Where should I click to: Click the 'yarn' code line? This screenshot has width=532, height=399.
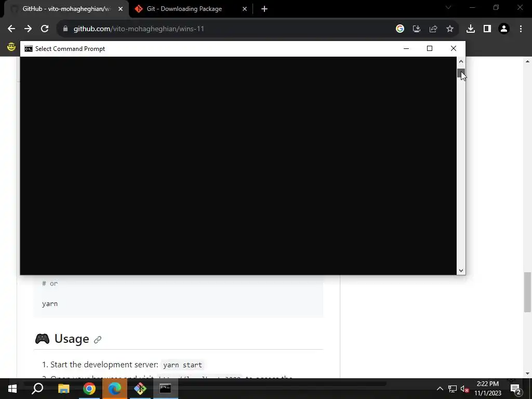pyautogui.click(x=50, y=303)
